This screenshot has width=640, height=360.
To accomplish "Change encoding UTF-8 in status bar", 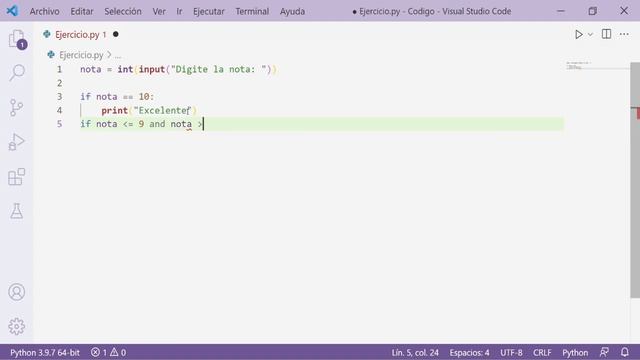I will (511, 352).
